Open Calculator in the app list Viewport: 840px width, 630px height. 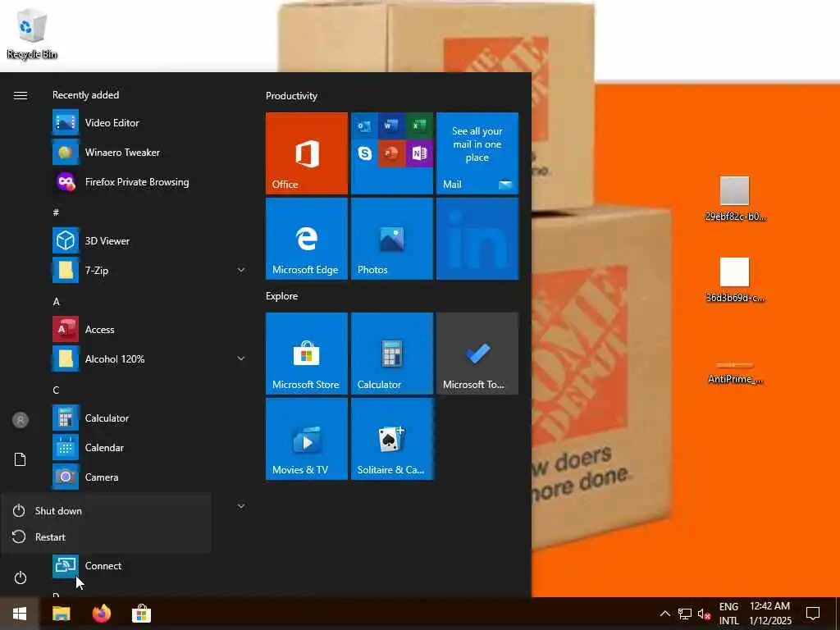(150, 418)
